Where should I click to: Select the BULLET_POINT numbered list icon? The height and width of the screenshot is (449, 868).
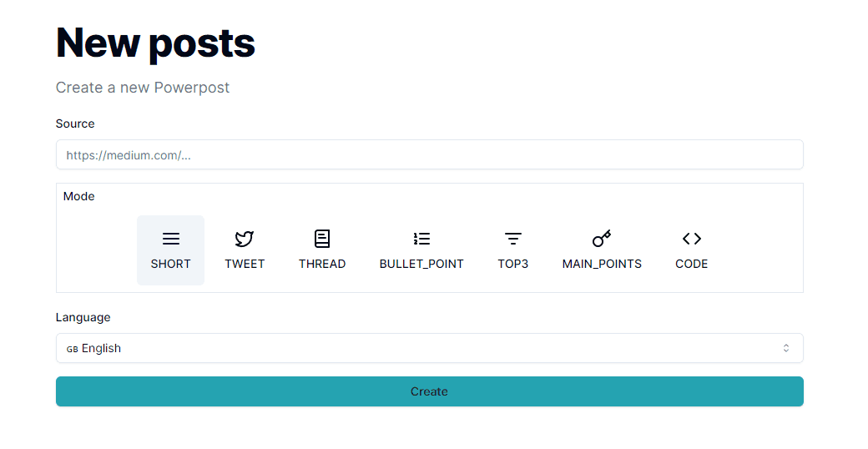point(421,239)
